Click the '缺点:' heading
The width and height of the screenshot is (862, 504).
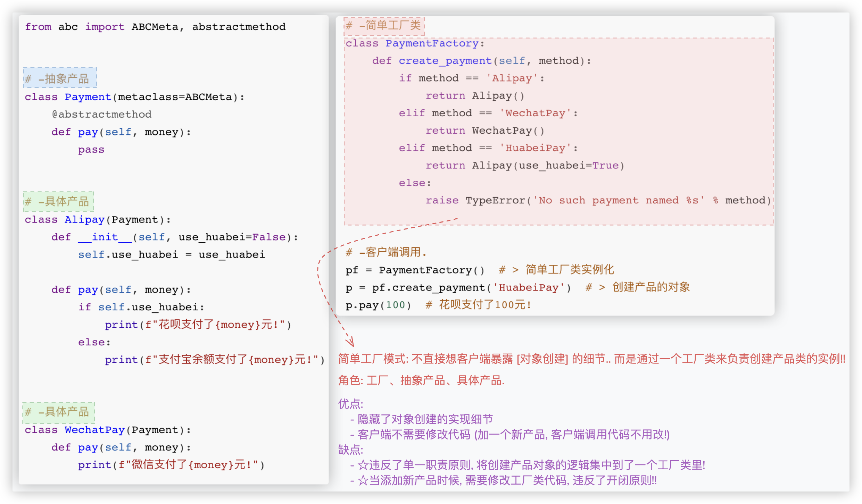350,450
